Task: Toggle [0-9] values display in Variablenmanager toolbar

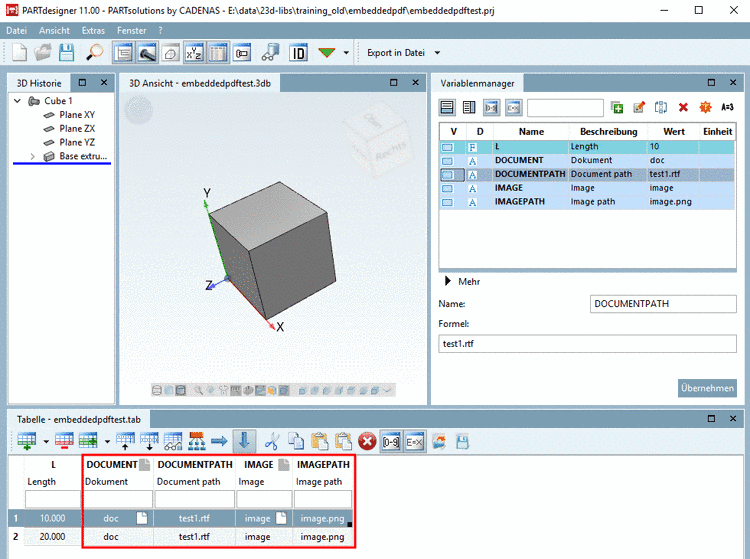Action: pos(491,107)
